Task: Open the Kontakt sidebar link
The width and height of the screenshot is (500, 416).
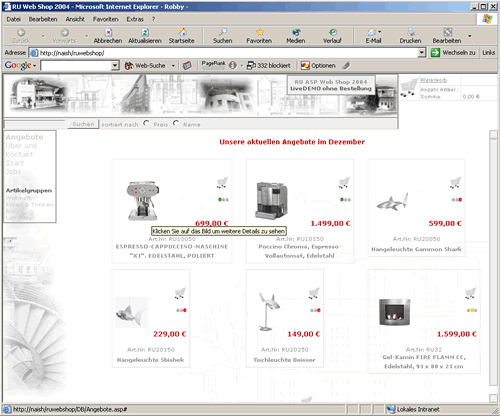Action: (19, 154)
